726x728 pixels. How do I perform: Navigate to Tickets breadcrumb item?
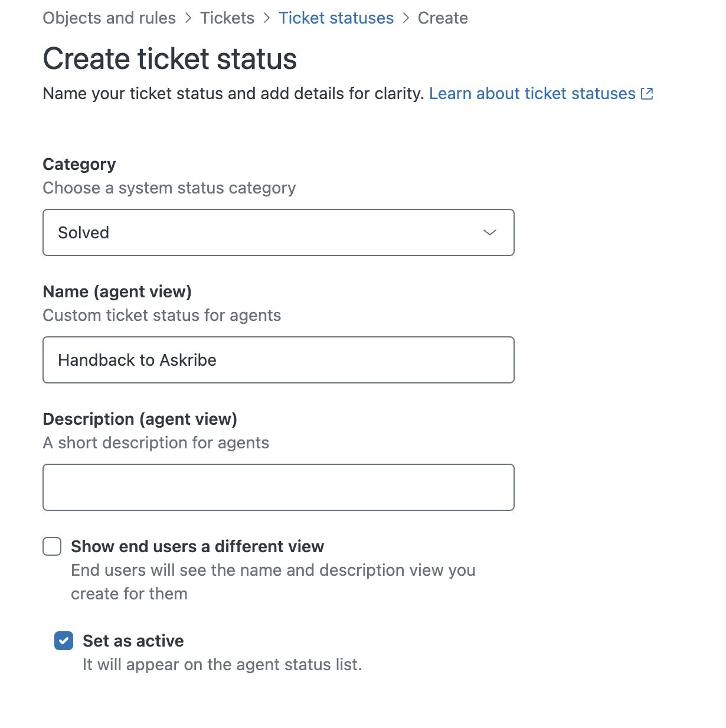point(227,18)
